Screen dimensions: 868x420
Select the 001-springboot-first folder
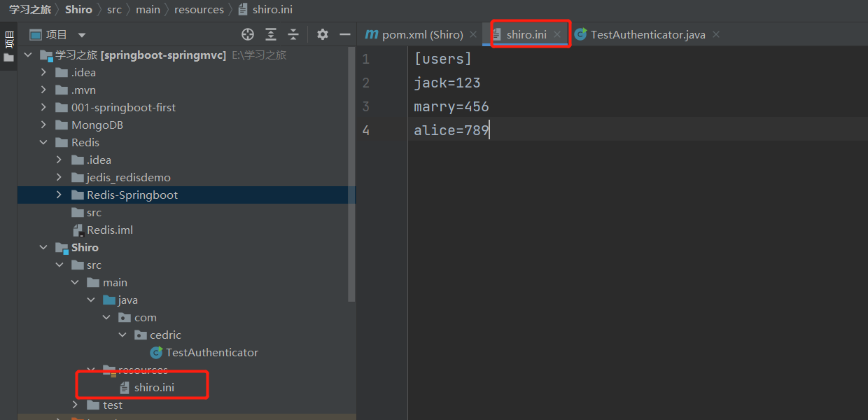coord(123,108)
